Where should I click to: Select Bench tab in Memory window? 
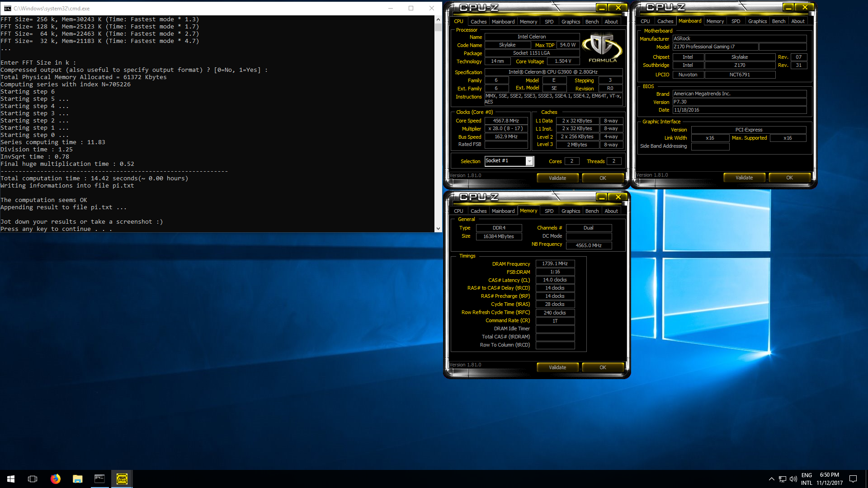click(592, 211)
